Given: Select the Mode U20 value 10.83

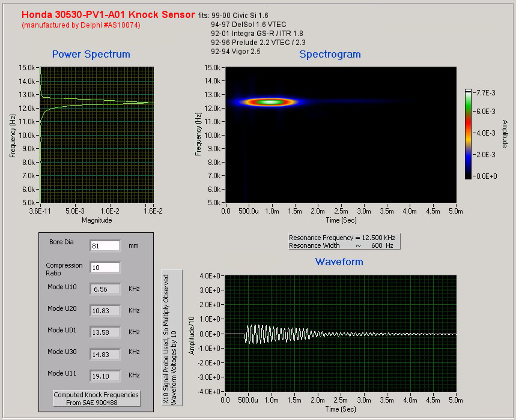Looking at the screenshot, I should pyautogui.click(x=105, y=311).
